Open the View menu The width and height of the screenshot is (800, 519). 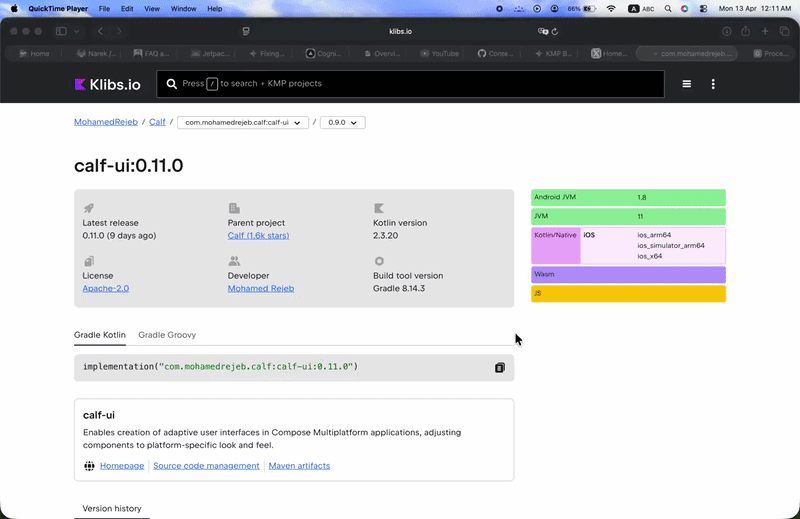(x=152, y=9)
